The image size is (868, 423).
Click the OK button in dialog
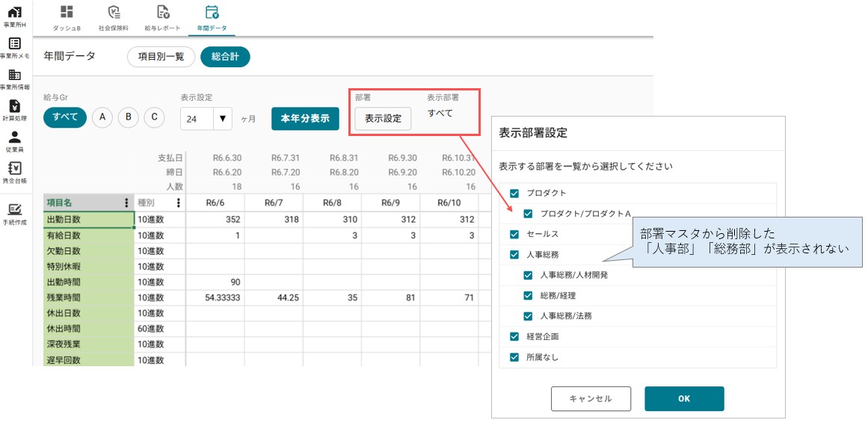(684, 398)
